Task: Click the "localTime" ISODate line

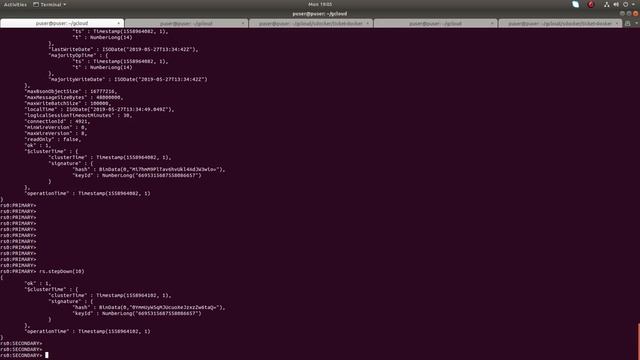Action: (x=100, y=109)
